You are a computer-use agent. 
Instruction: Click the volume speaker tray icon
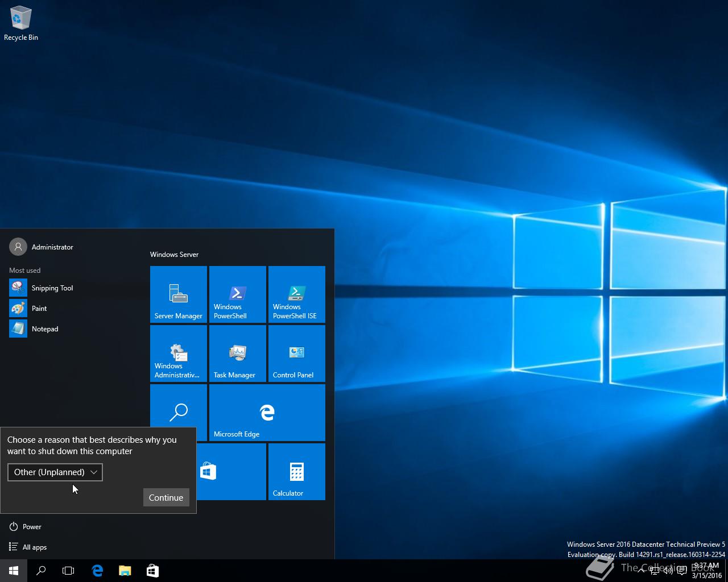[668, 571]
